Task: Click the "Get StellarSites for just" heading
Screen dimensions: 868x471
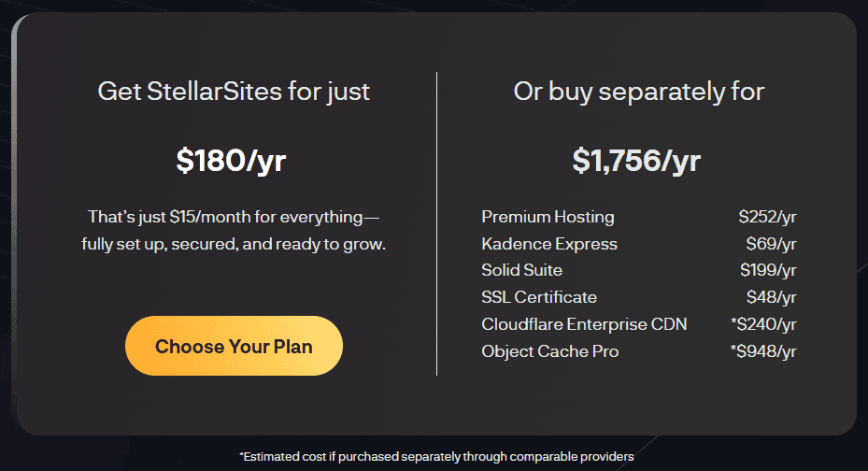Action: 234,92
